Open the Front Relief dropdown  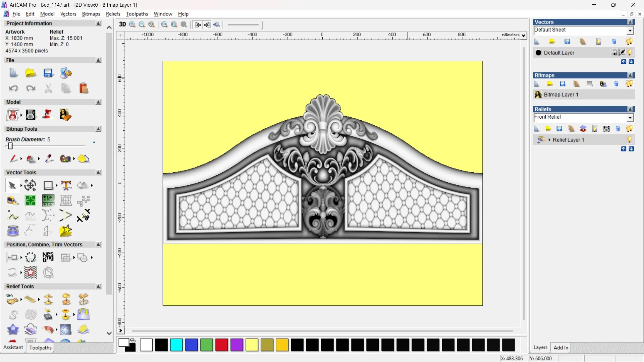point(630,118)
